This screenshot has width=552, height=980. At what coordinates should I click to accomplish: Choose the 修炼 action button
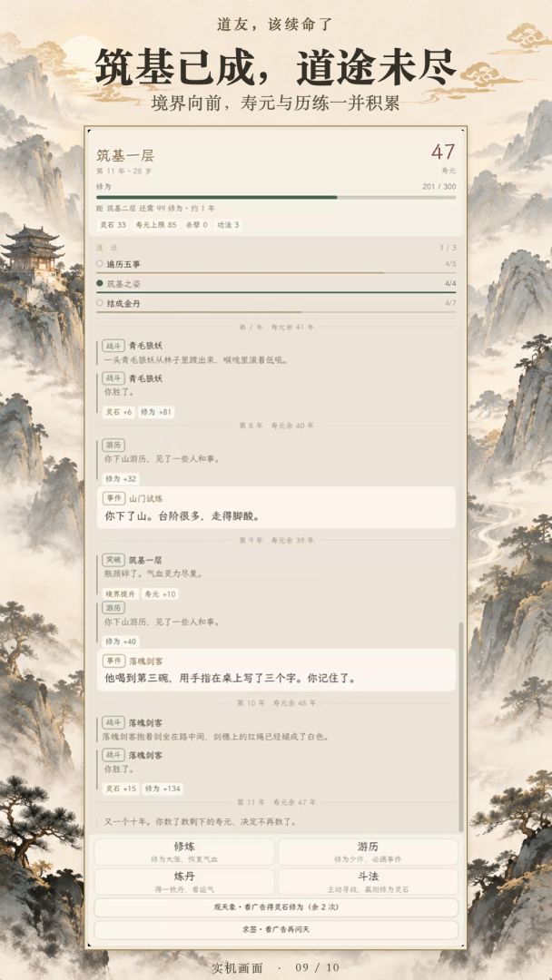[184, 852]
